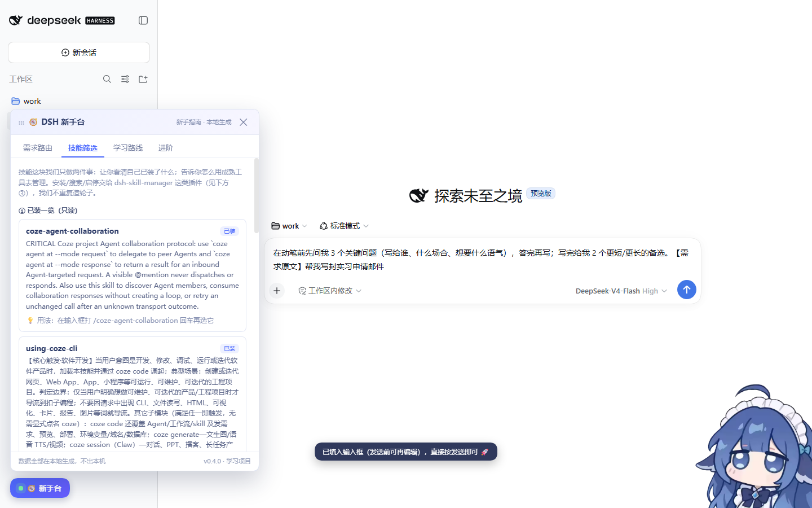Open workspace search magnifier icon

(107, 79)
